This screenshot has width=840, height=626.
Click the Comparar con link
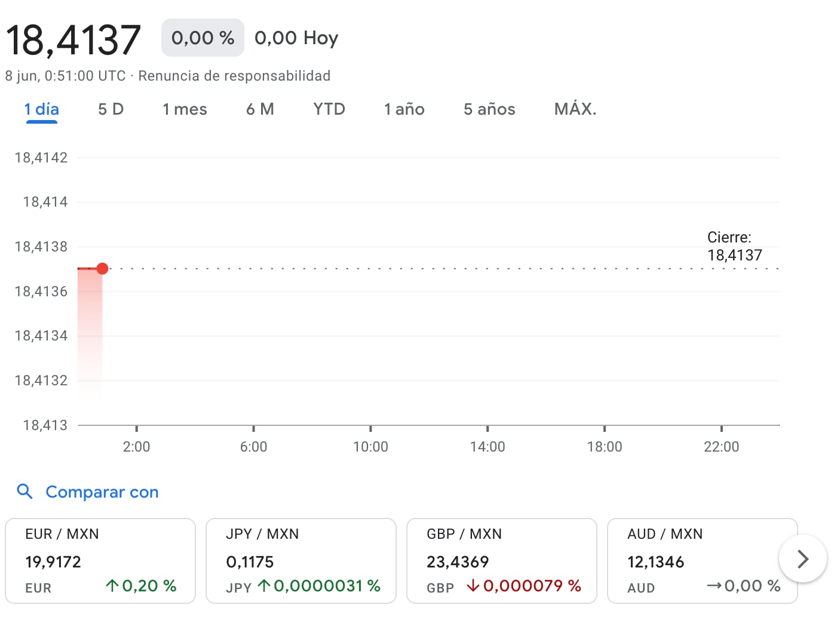click(102, 492)
